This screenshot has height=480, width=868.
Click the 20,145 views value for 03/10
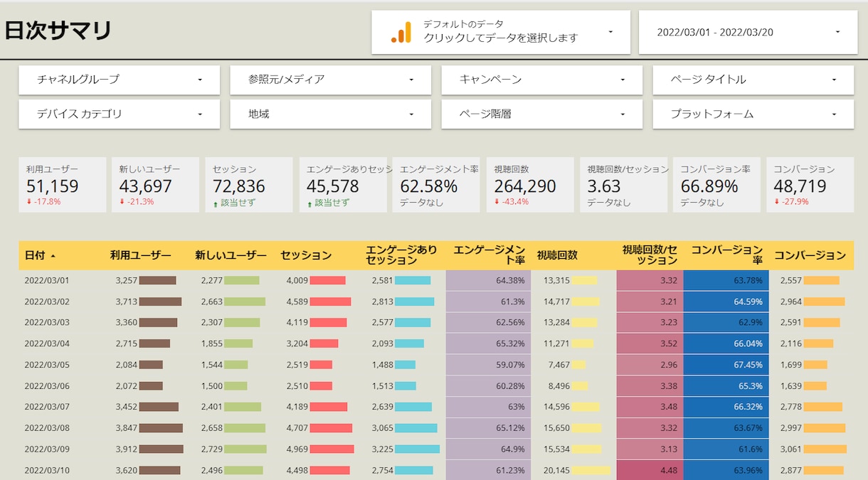556,470
